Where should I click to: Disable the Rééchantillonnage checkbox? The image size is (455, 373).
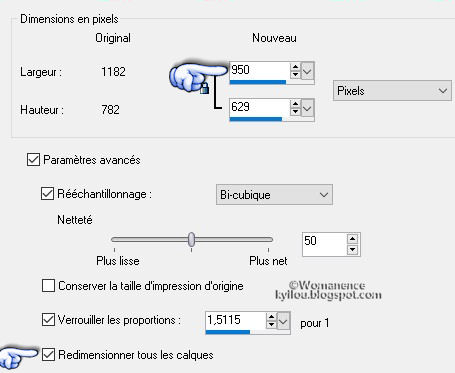[x=47, y=194]
